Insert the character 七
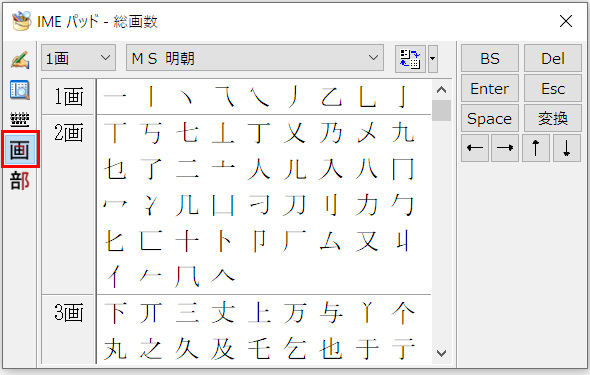The image size is (590, 375). point(187,132)
